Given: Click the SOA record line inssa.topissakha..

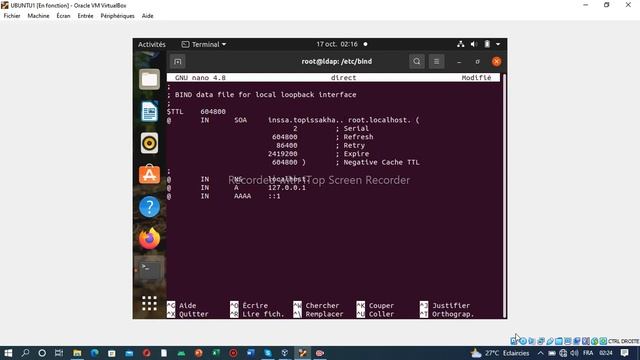Looking at the screenshot, I should pyautogui.click(x=293, y=120).
